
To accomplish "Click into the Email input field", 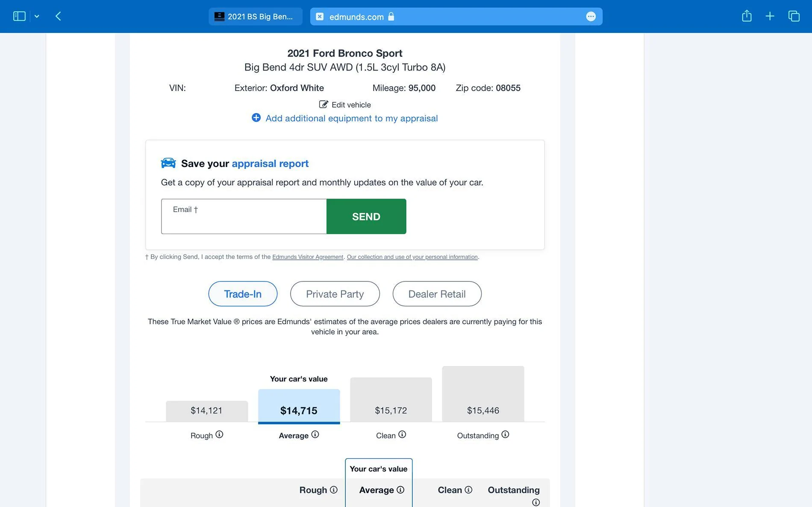I will tap(244, 217).
